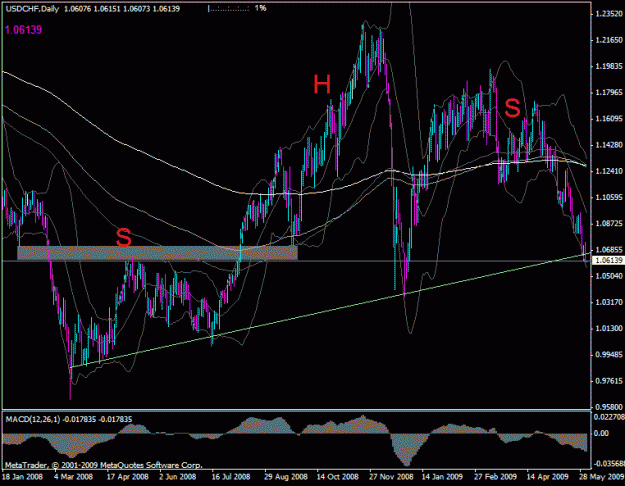Screen dimensions: 625x486
Task: Select the red S label above gray zone
Action: [x=124, y=238]
